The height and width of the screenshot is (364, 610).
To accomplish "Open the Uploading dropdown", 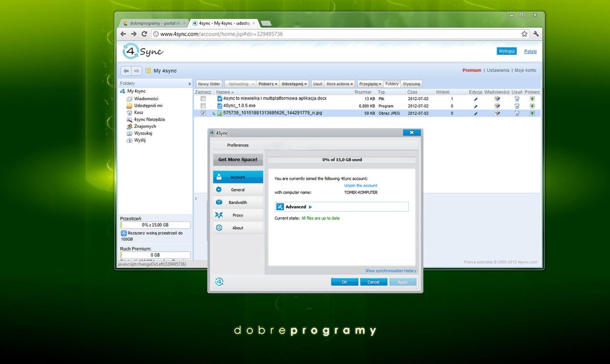I will tap(240, 84).
